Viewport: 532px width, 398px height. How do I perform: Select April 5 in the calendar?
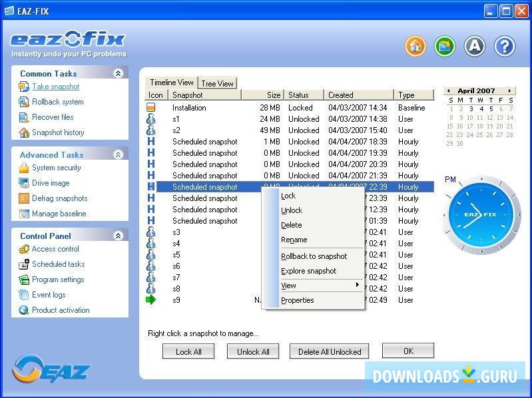coord(491,109)
